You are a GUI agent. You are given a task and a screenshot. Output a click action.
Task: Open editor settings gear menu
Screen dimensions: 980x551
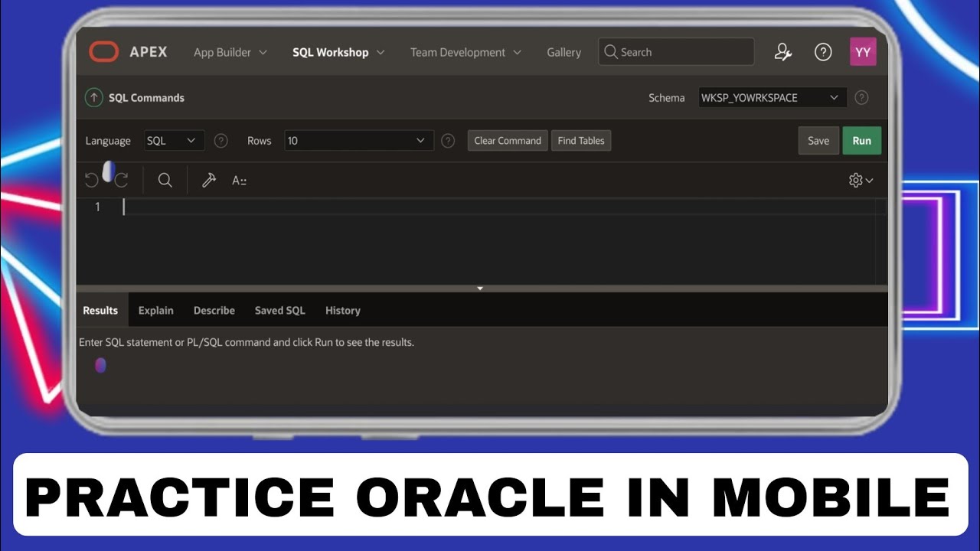861,180
